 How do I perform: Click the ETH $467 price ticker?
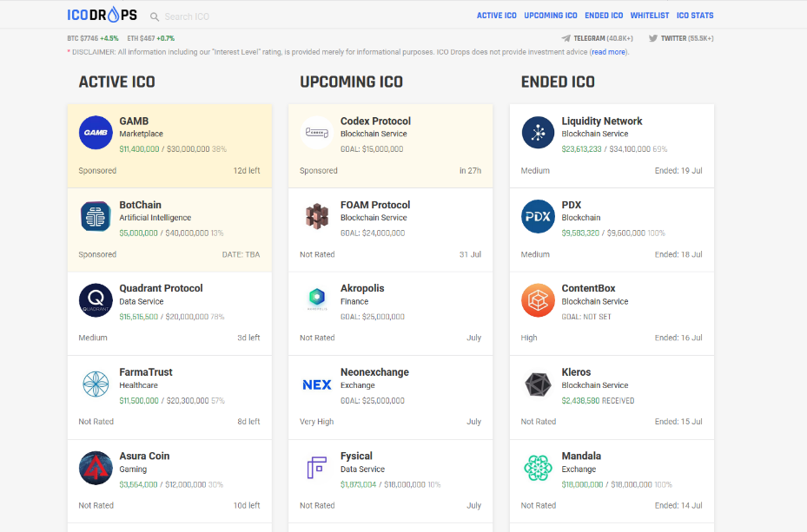[x=151, y=38]
